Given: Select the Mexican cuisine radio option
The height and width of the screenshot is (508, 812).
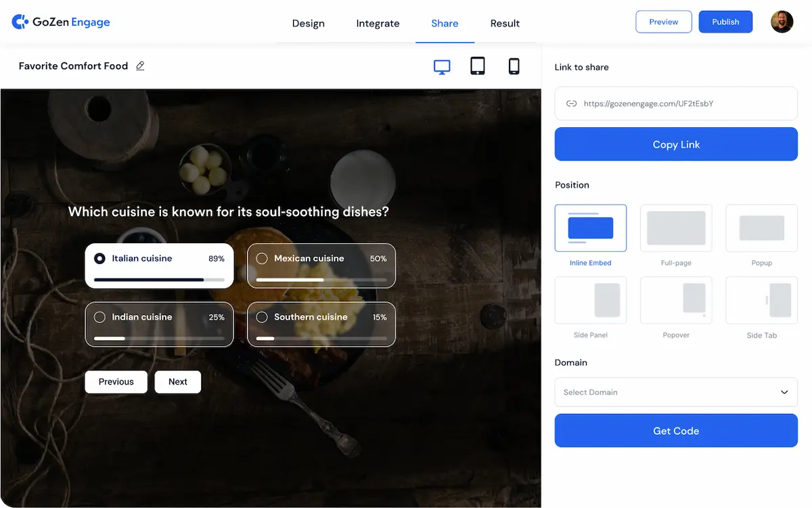Looking at the screenshot, I should tap(262, 258).
